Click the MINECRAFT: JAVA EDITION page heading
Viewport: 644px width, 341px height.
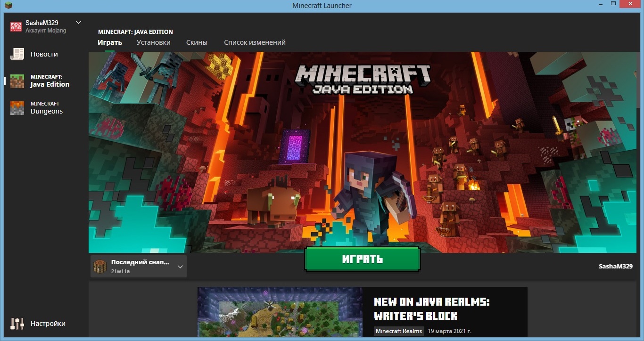pyautogui.click(x=135, y=32)
